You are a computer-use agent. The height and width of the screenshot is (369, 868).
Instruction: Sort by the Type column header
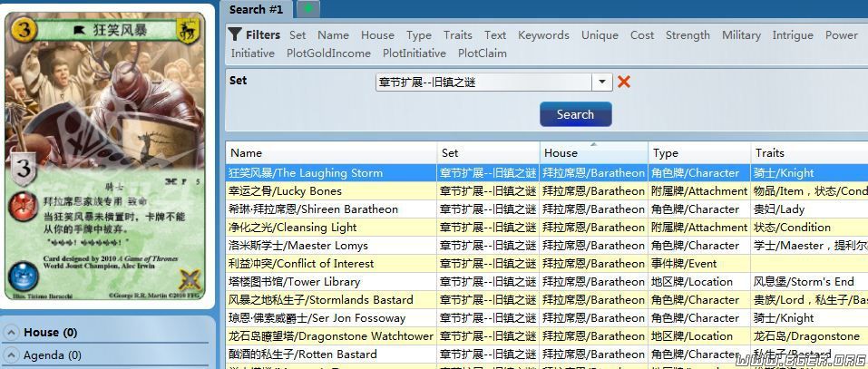click(x=699, y=152)
